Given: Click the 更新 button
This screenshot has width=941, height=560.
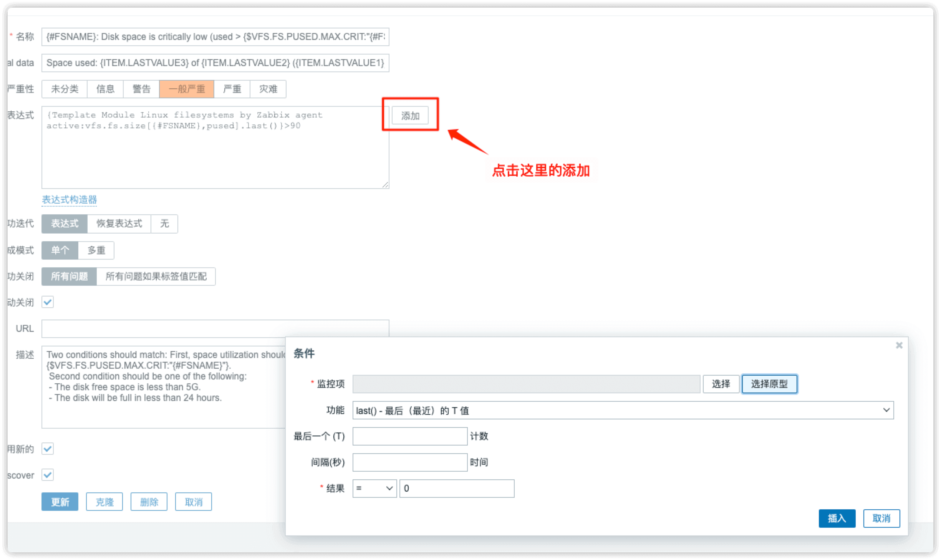Looking at the screenshot, I should (60, 502).
